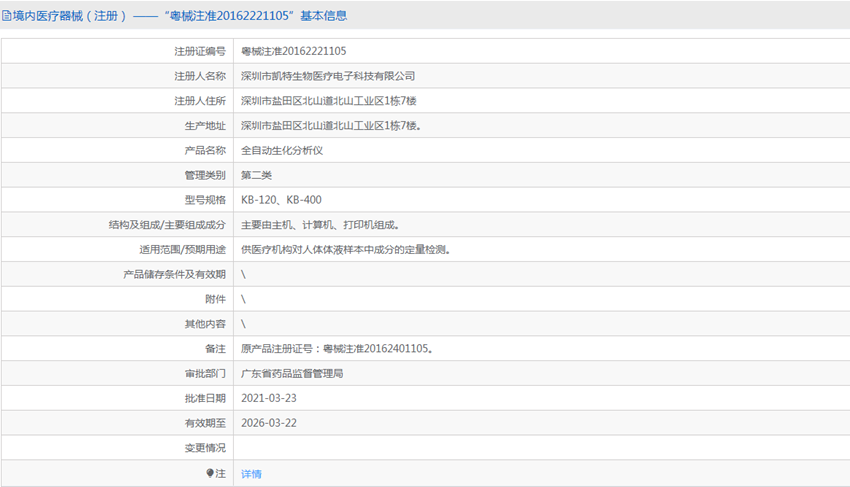Click the 结构及组成/主要组成成分 label
The image size is (850, 487).
tap(167, 225)
